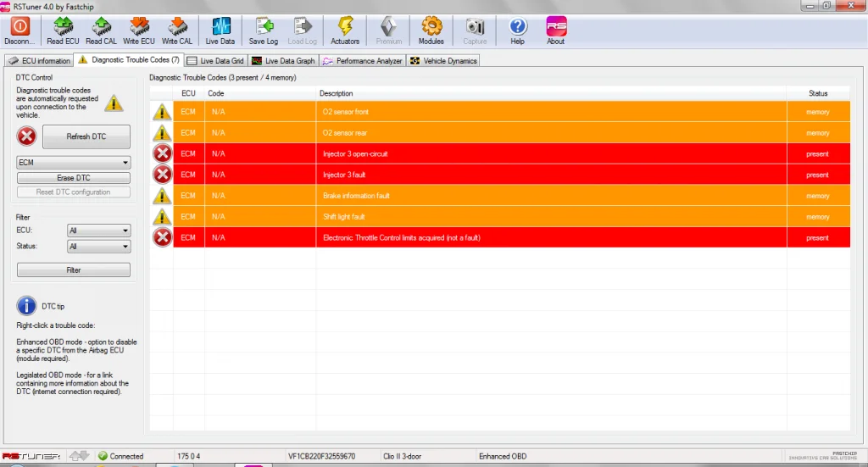Click 'Clio II 3-door' in status bar
868x467 pixels.
(403, 457)
